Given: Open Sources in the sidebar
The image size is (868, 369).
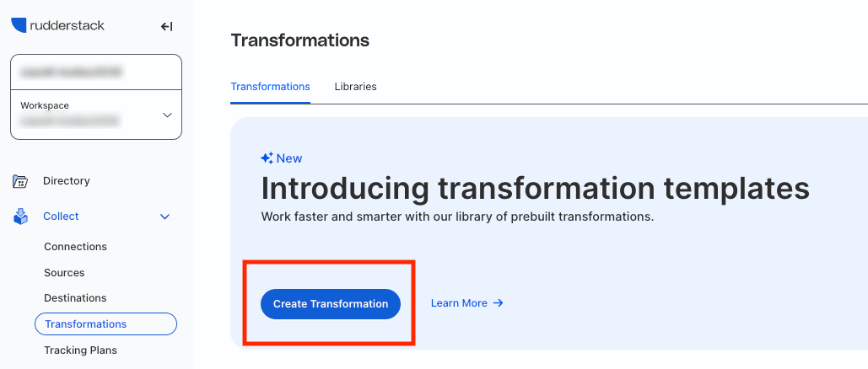Looking at the screenshot, I should click(x=64, y=273).
